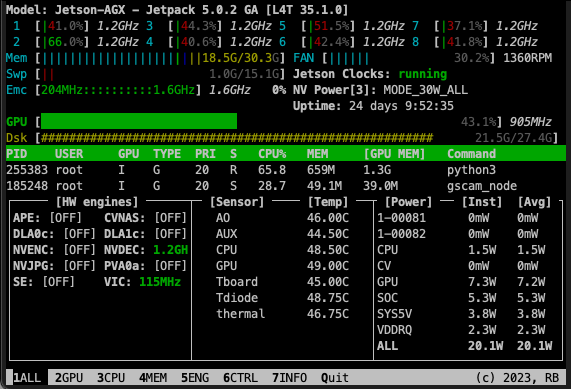
Task: Click the thermal sensor 46.75C
Action: pos(328,314)
